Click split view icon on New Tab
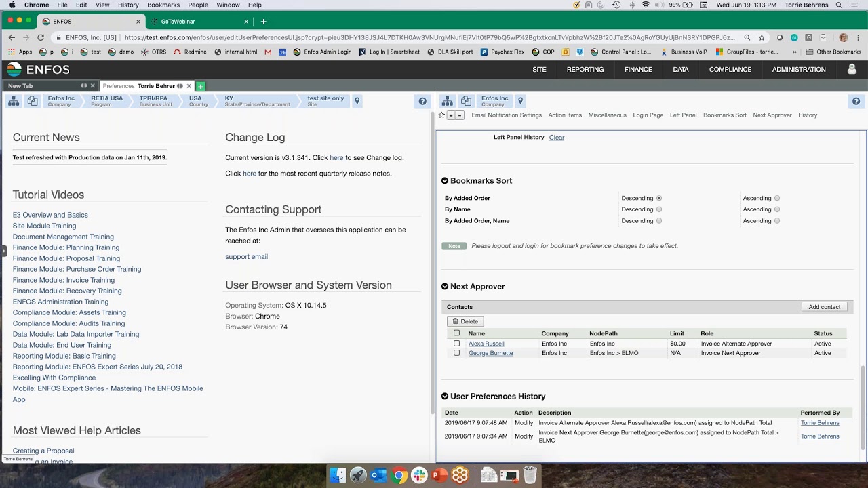 [x=84, y=86]
